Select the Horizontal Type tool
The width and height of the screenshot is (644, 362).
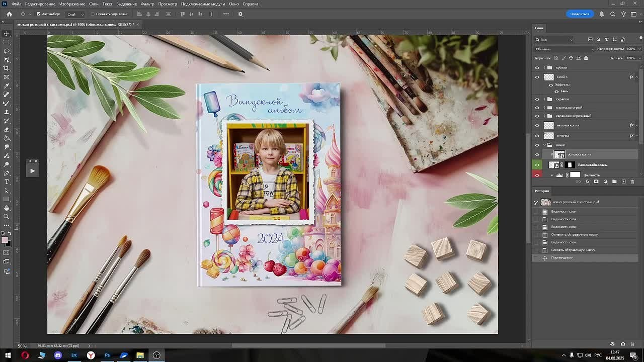7,183
